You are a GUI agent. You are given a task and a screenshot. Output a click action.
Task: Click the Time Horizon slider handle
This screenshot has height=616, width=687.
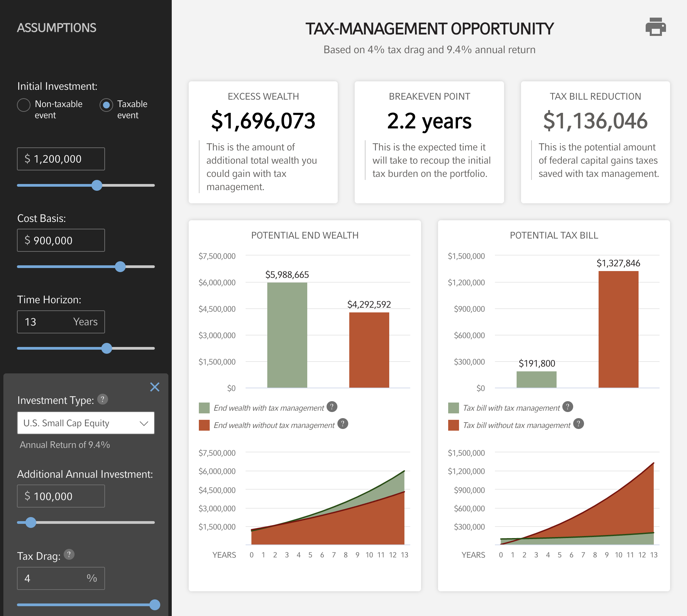point(107,348)
